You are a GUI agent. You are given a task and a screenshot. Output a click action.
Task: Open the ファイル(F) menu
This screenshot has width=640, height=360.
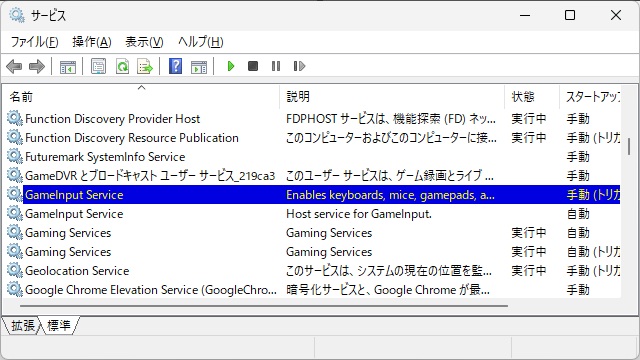(34, 42)
